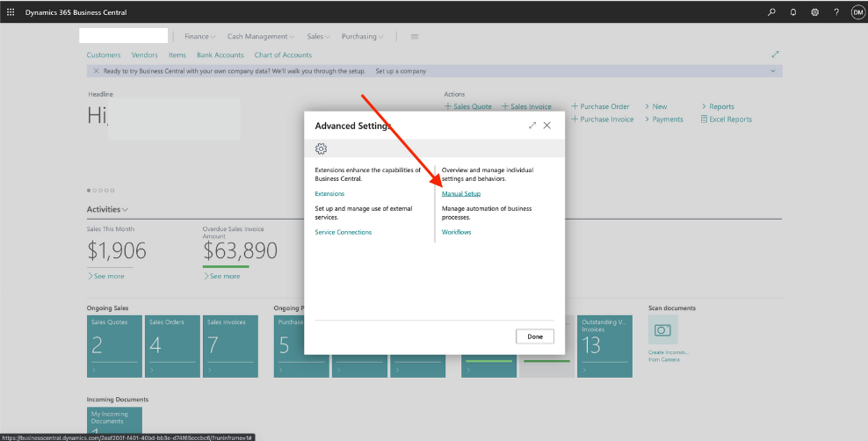Open the app launcher waffle icon
The image size is (868, 441).
coord(11,12)
